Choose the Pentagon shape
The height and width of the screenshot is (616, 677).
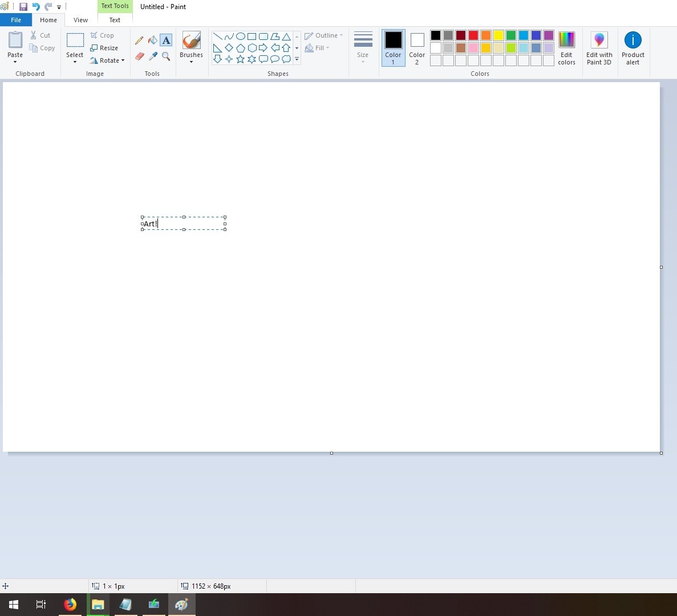pos(241,48)
